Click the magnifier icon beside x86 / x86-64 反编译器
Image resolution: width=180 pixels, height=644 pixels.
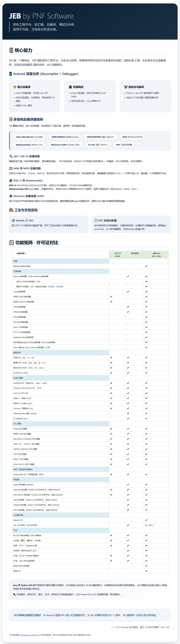tap(11, 156)
